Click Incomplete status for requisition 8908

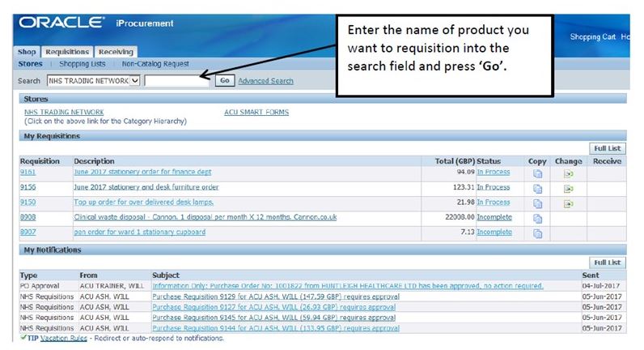[x=494, y=217]
